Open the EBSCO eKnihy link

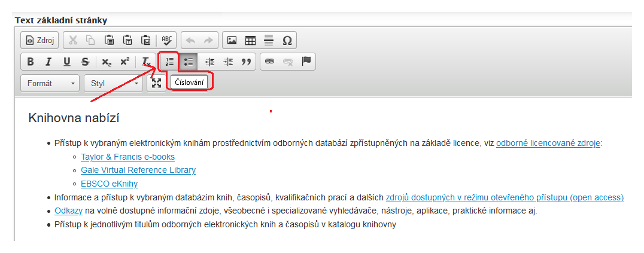coord(110,184)
